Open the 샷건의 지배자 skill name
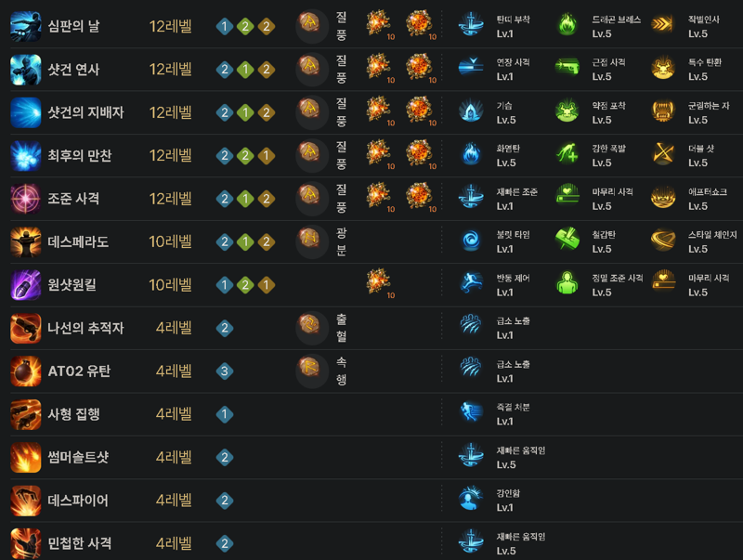 coord(85,112)
